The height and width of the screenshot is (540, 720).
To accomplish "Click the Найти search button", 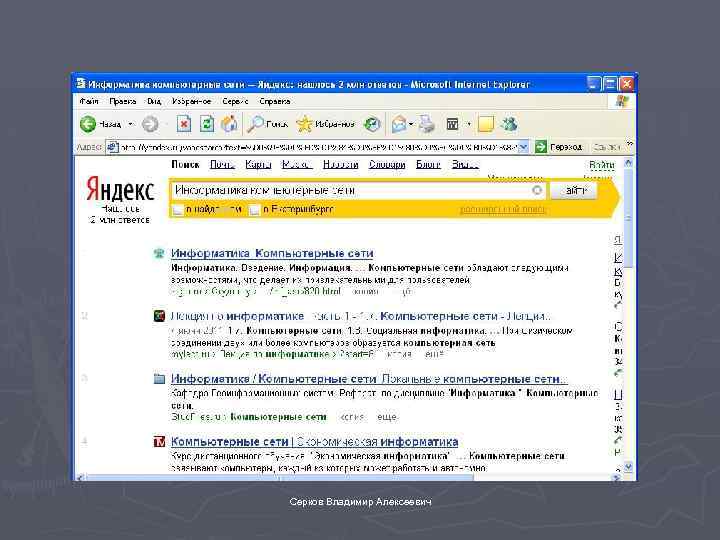I will coord(574,190).
